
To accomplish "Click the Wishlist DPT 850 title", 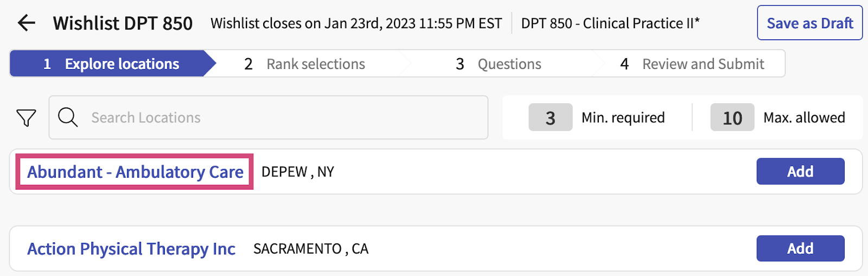I will 123,23.
